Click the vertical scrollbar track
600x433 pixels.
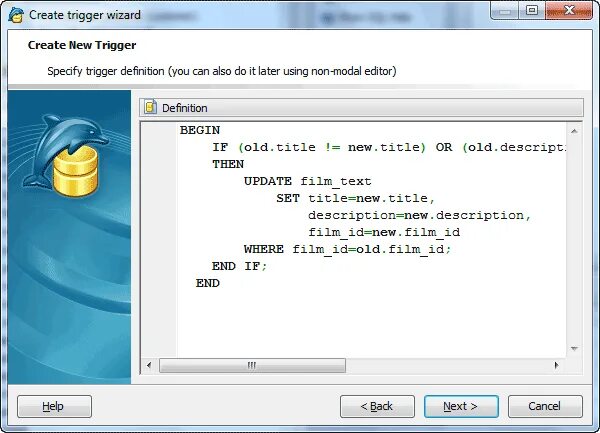574,240
